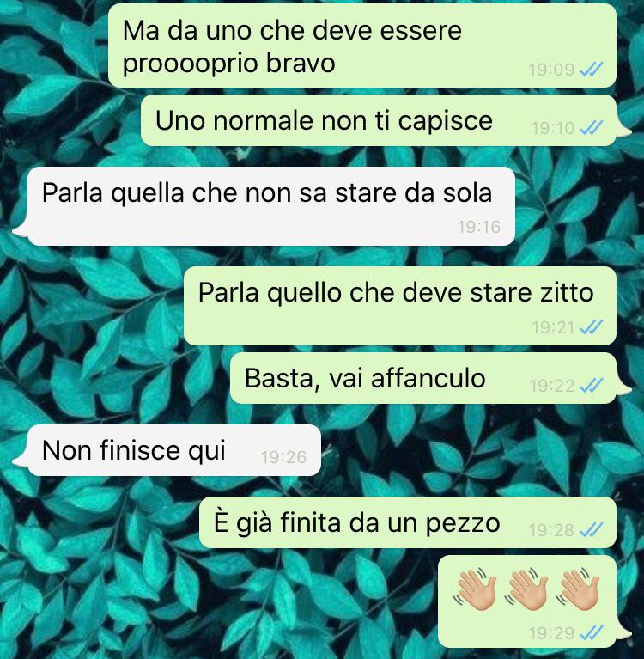This screenshot has height=659, width=644.
Task: Tap the 'Basta, vai affanculo' message
Action: tap(423, 378)
